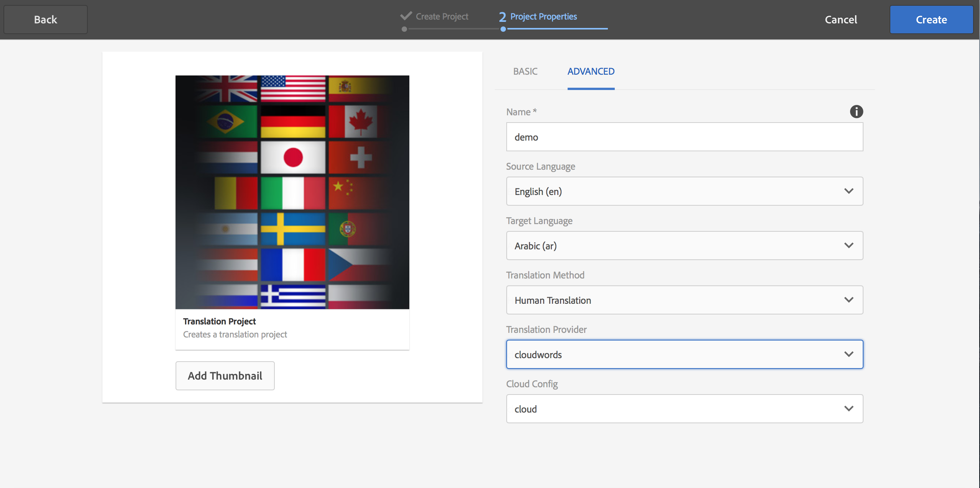Click the step 2 number icon
Viewport: 980px width, 488px height.
[x=502, y=17]
